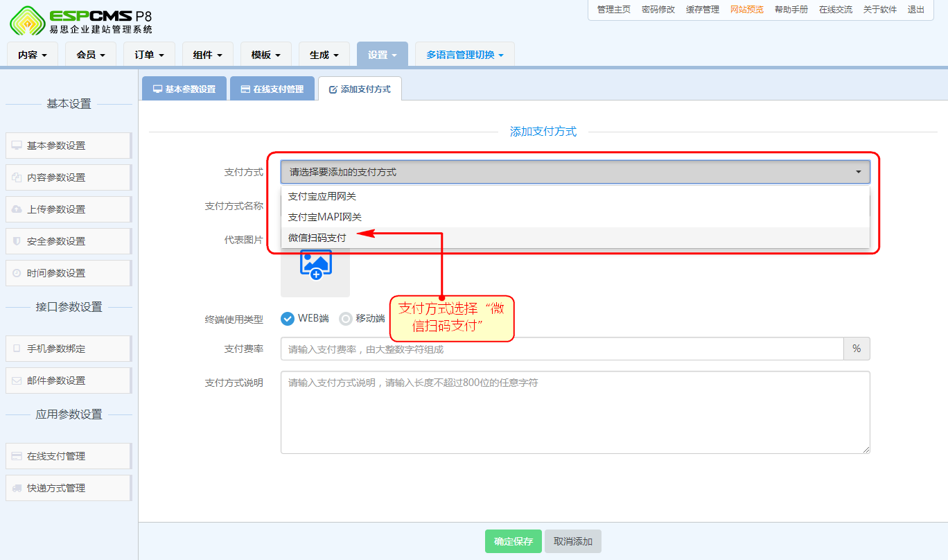
Task: Click the monitor icon on 基本参数设置 tab
Action: [x=157, y=89]
